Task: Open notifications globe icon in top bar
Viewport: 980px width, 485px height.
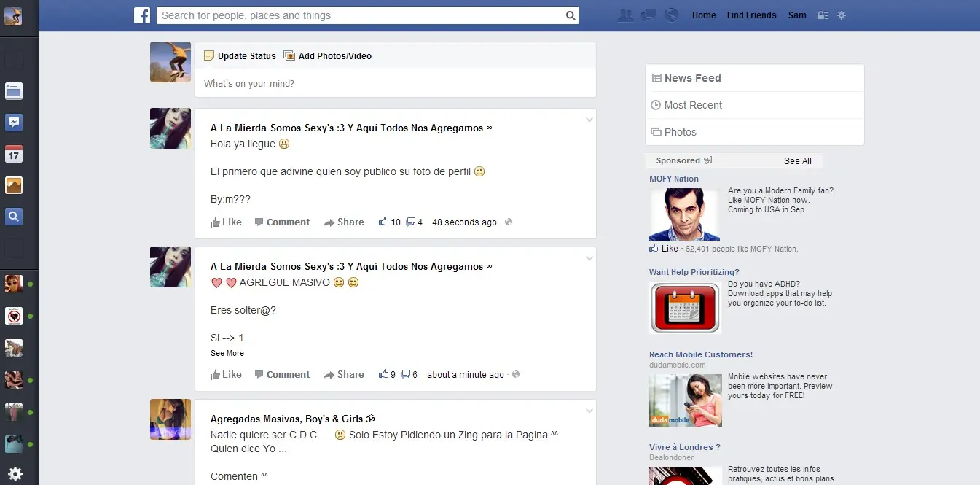Action: 672,15
